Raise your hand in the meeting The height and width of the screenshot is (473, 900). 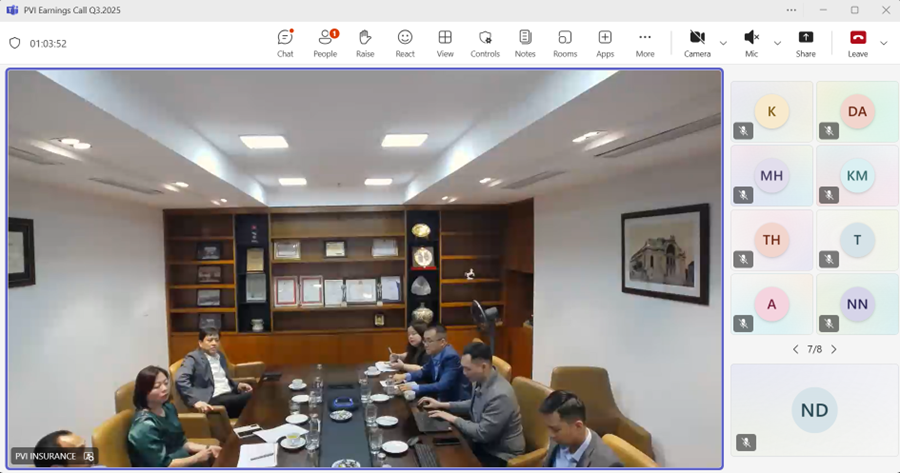coord(365,42)
